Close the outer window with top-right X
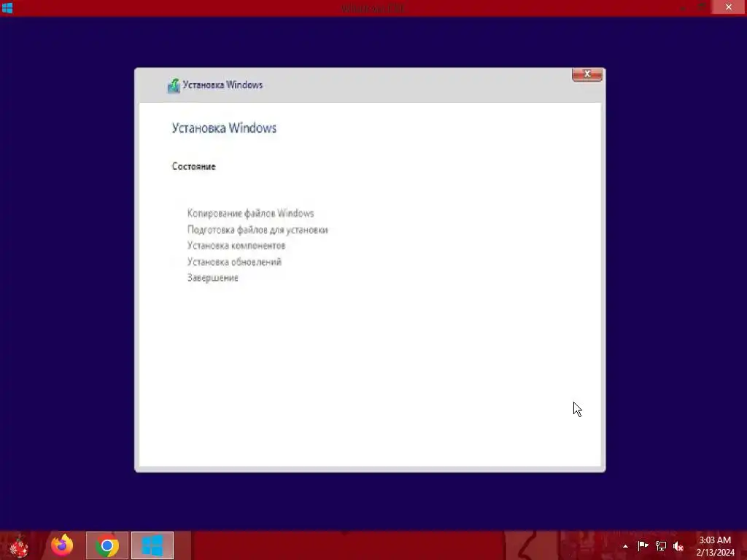This screenshot has width=747, height=560. point(729,7)
